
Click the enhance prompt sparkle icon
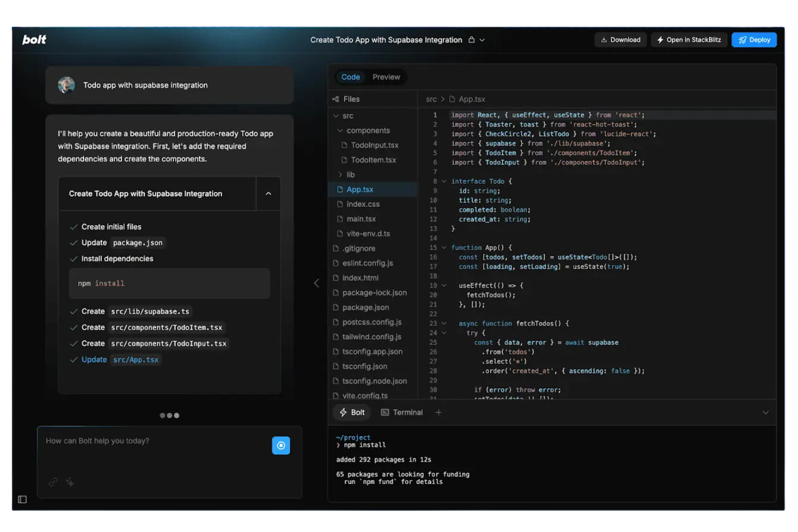[x=70, y=482]
